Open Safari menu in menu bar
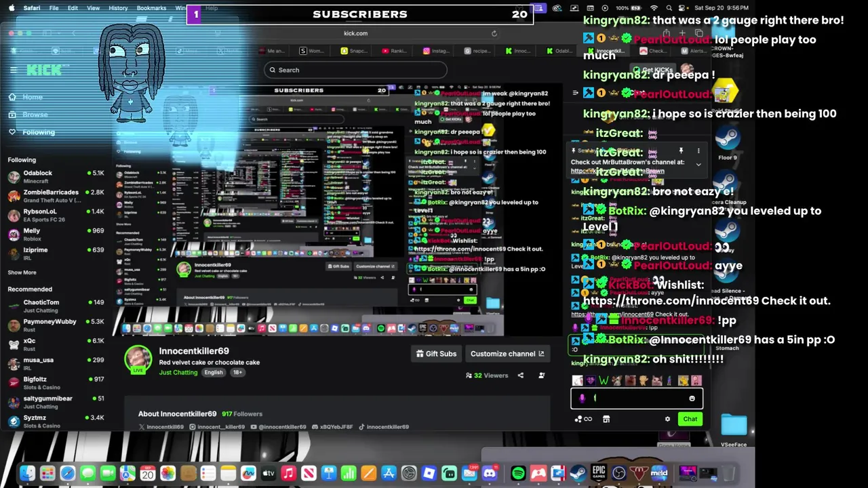Image resolution: width=868 pixels, height=488 pixels. click(31, 8)
